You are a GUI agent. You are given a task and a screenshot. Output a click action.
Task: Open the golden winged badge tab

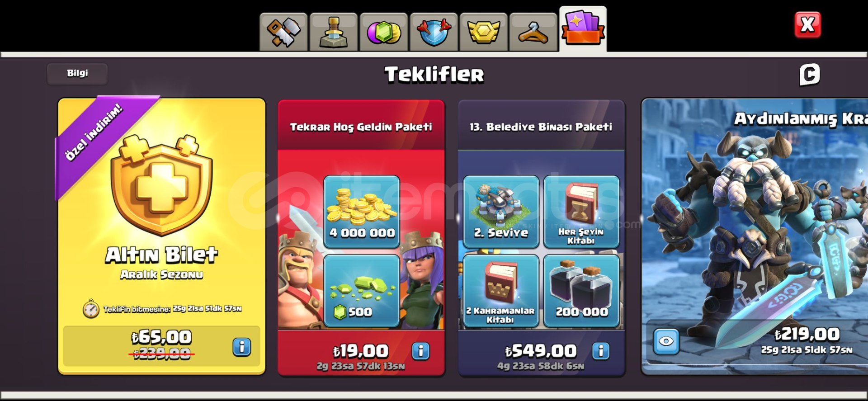click(484, 32)
